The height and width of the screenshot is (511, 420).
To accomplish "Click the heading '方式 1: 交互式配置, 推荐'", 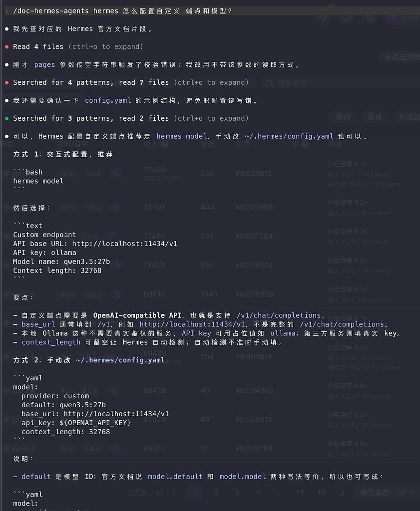I will 63,154.
